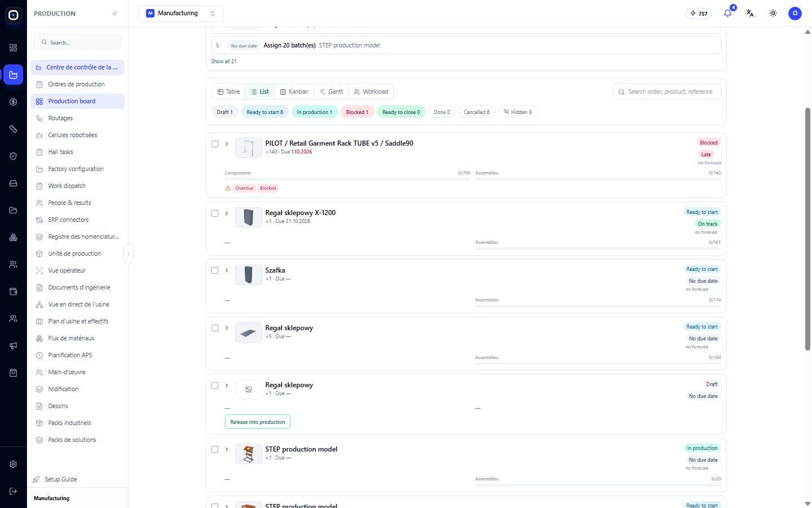Viewport: 812px width, 508px height.
Task: Click the megaphone icon in left rail
Action: pyautogui.click(x=13, y=345)
